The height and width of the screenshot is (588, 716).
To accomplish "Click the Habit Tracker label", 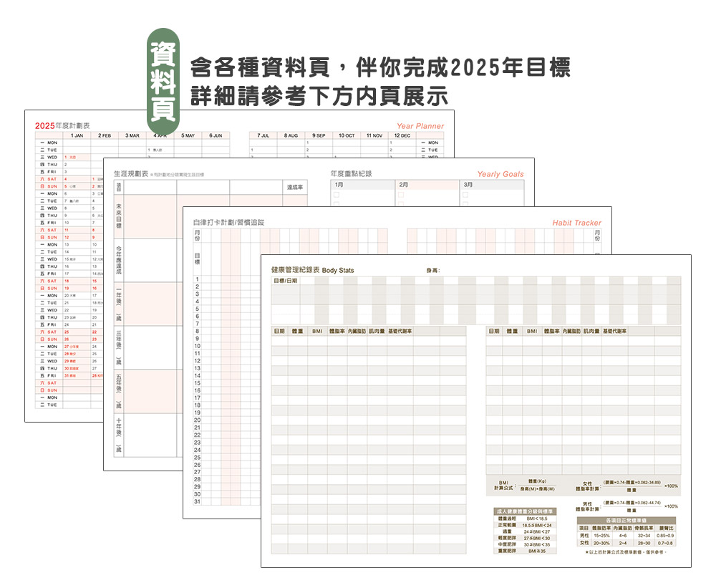I will tap(576, 223).
